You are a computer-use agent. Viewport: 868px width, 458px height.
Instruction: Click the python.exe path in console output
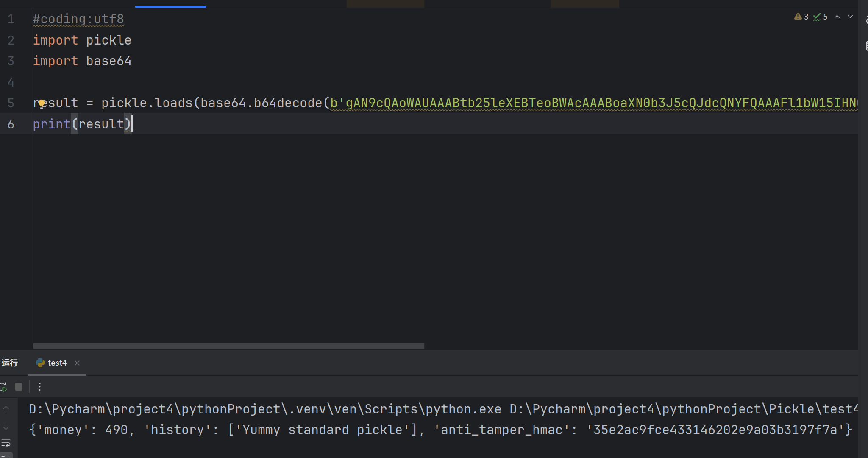(x=265, y=409)
